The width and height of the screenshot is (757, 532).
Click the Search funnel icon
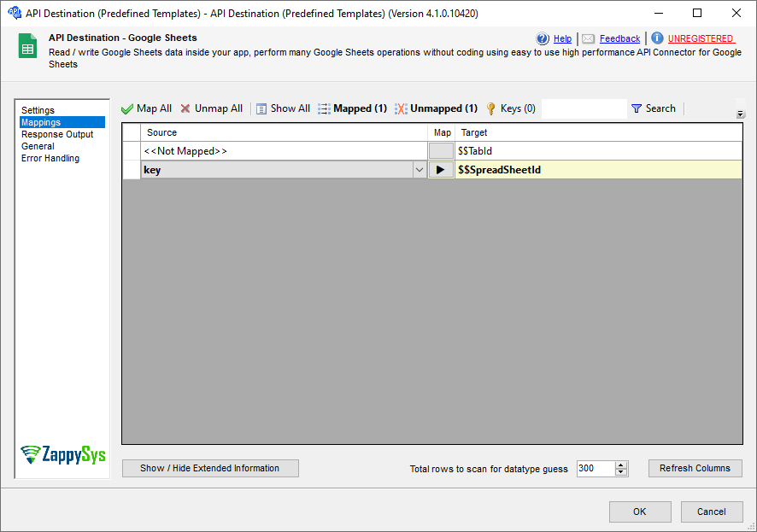637,109
